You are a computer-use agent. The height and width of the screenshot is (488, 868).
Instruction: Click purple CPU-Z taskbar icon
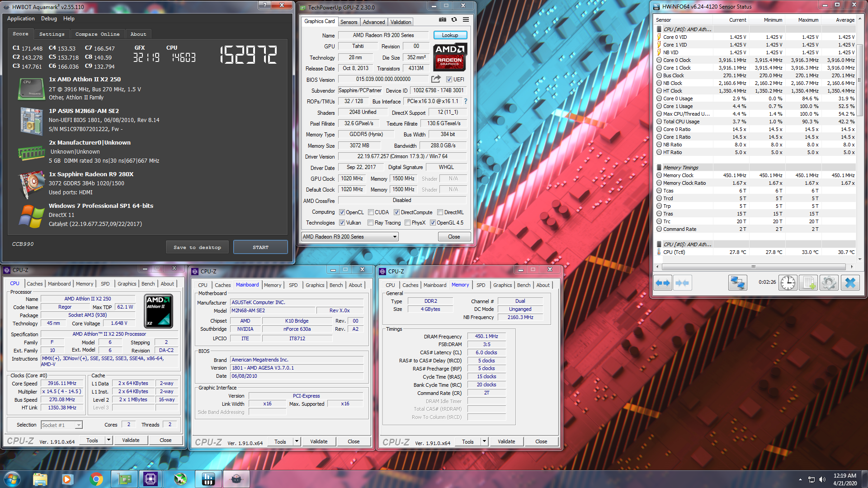[x=151, y=479]
